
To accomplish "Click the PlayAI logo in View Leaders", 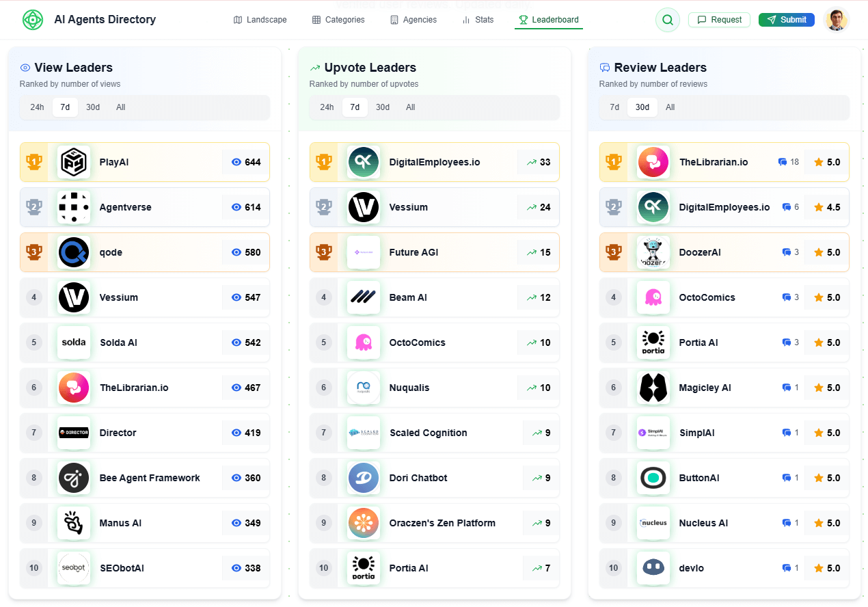I will (74, 162).
